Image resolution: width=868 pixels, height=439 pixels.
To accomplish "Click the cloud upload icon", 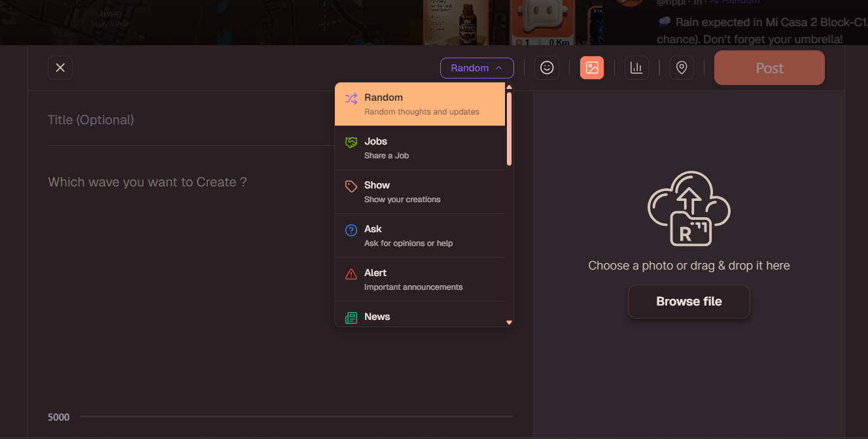I will (x=689, y=209).
